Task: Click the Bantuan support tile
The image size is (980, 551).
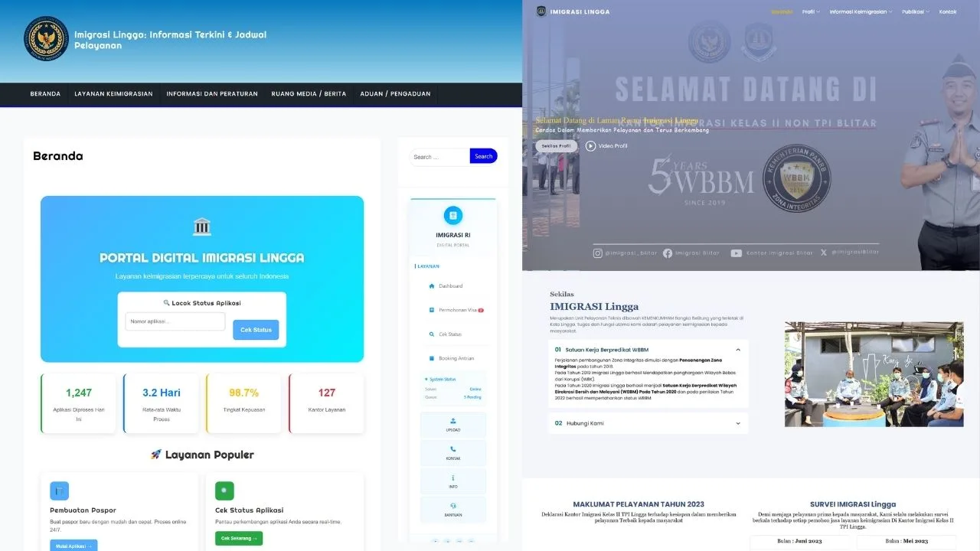Action: [453, 509]
